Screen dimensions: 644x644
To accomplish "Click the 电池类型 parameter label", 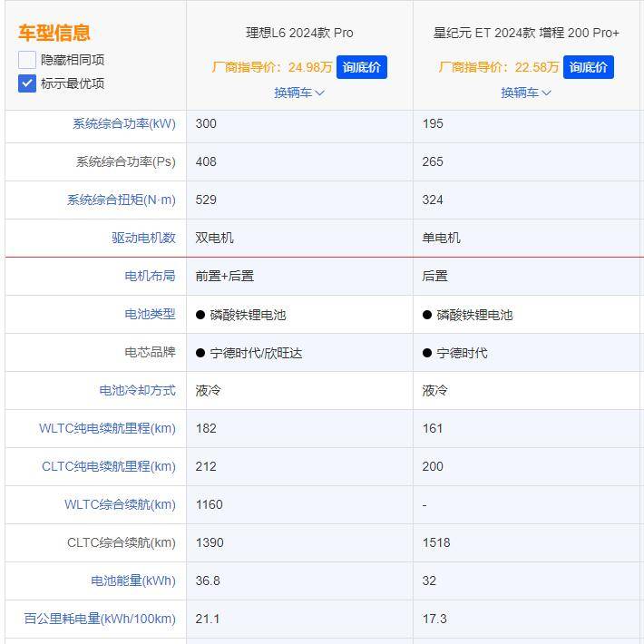I will point(150,314).
